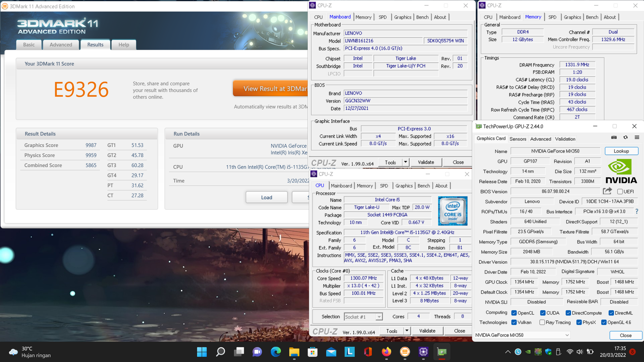
Task: Open the Graphics tab in the CPU tab CPU-Z window
Action: (x=404, y=186)
